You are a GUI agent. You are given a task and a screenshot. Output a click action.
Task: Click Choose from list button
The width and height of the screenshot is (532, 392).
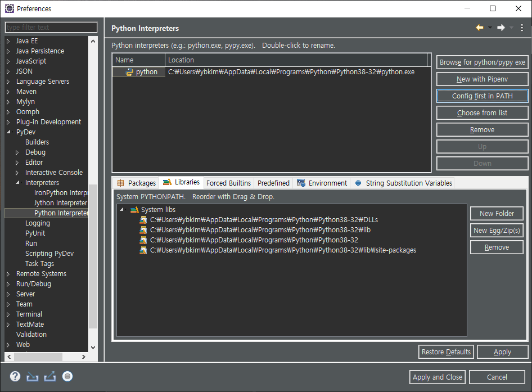tap(482, 113)
